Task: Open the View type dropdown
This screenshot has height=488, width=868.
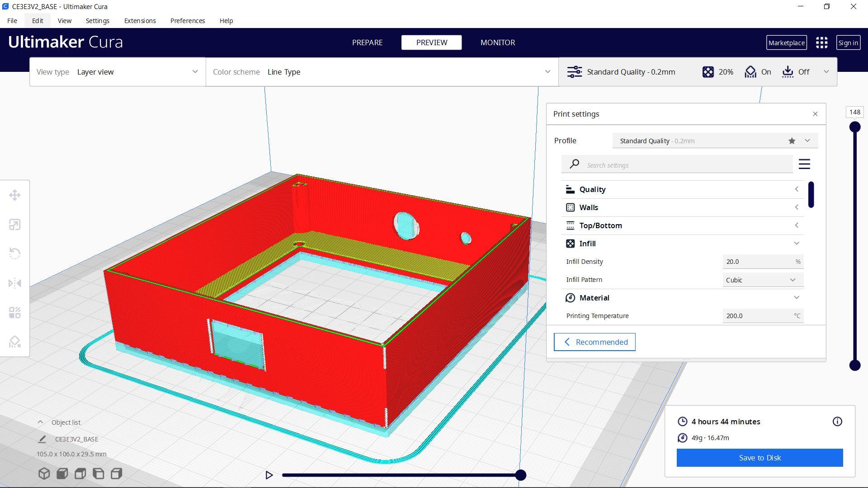Action: (x=118, y=72)
